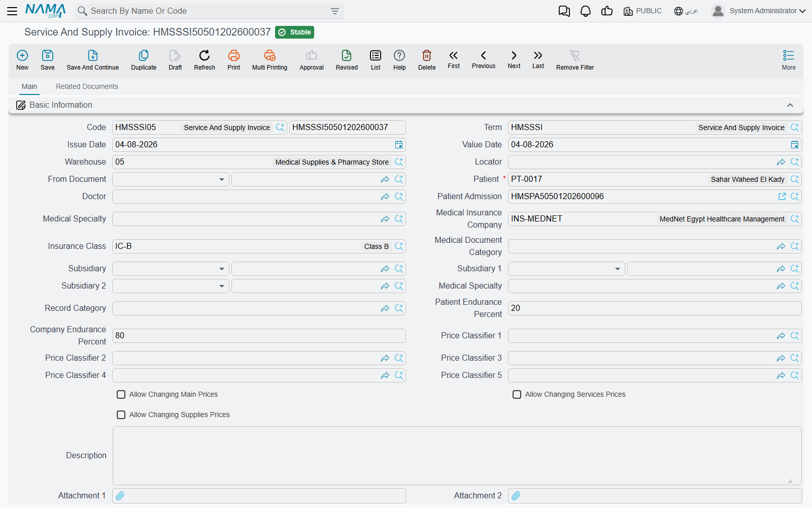Switch language to Arabic

(x=686, y=11)
